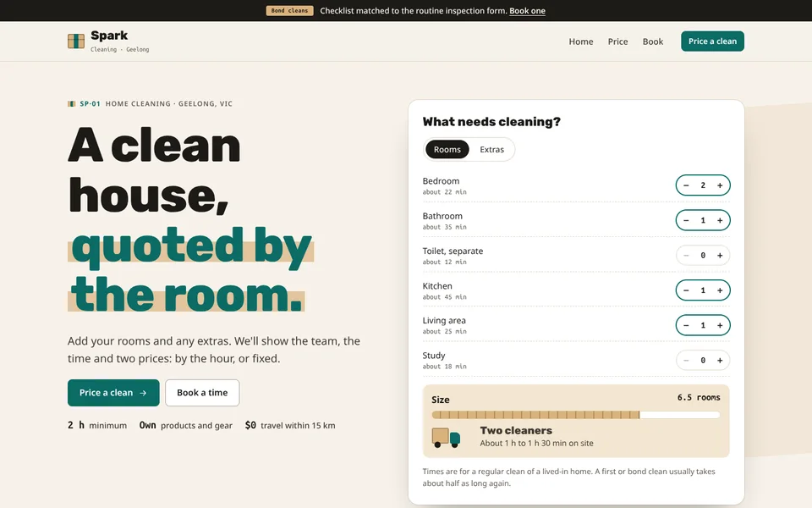Increase Kitchen count with plus icon
Viewport: 812px width, 508px height.
point(720,290)
